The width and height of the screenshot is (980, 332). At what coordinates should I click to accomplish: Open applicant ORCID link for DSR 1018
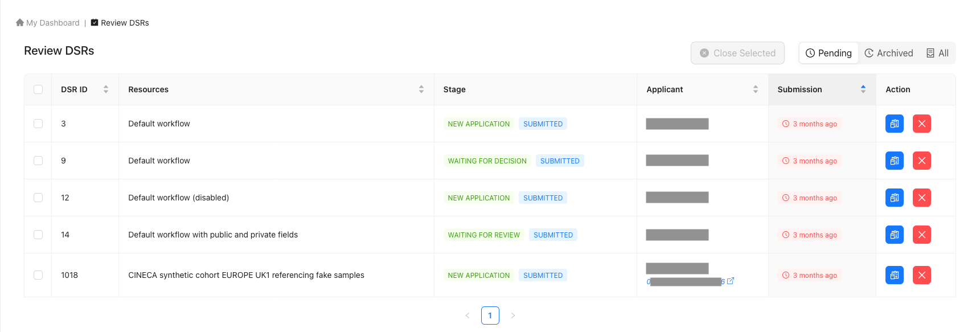click(686, 281)
